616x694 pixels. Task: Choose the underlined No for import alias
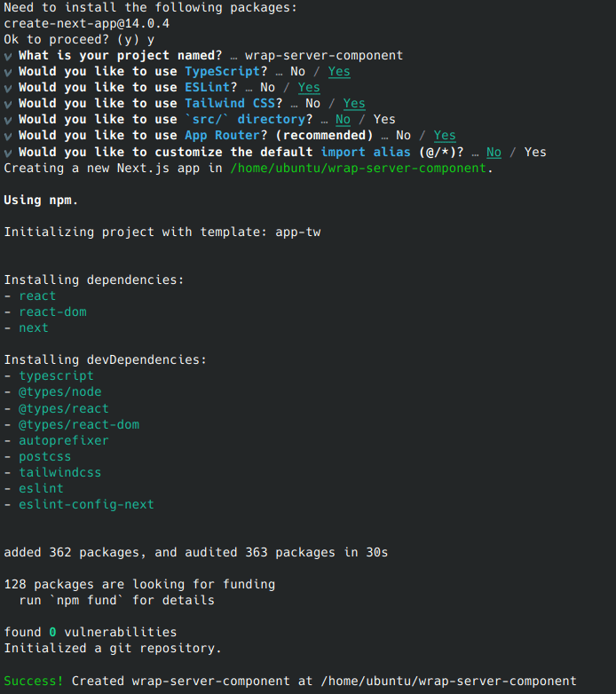494,152
